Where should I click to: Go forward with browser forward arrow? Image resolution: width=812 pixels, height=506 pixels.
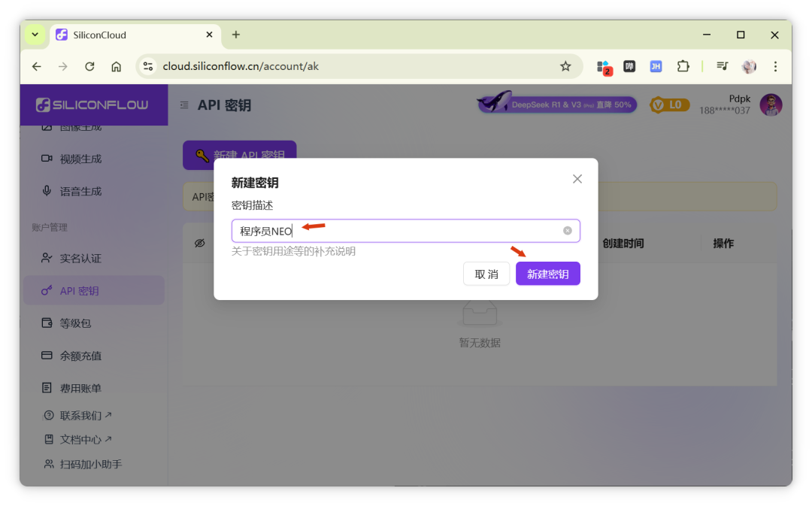click(62, 66)
